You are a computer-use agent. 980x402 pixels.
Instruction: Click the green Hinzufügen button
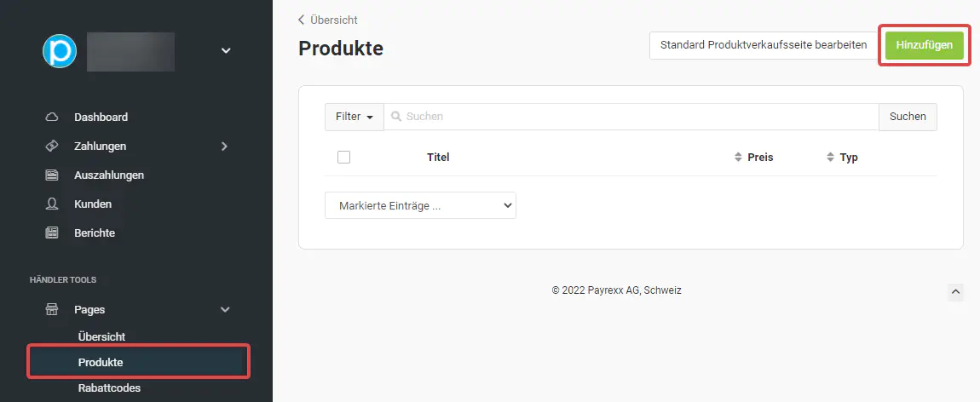[x=925, y=45]
